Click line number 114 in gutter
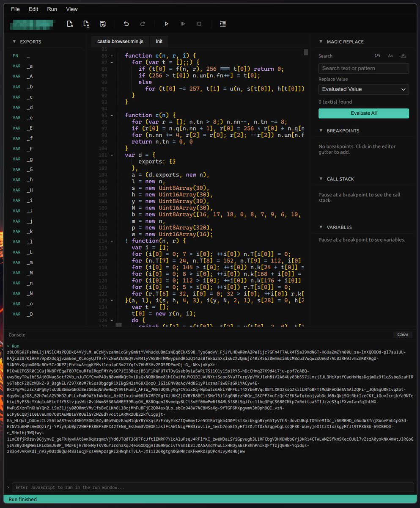The height and width of the screenshot is (508, 420). (x=103, y=241)
